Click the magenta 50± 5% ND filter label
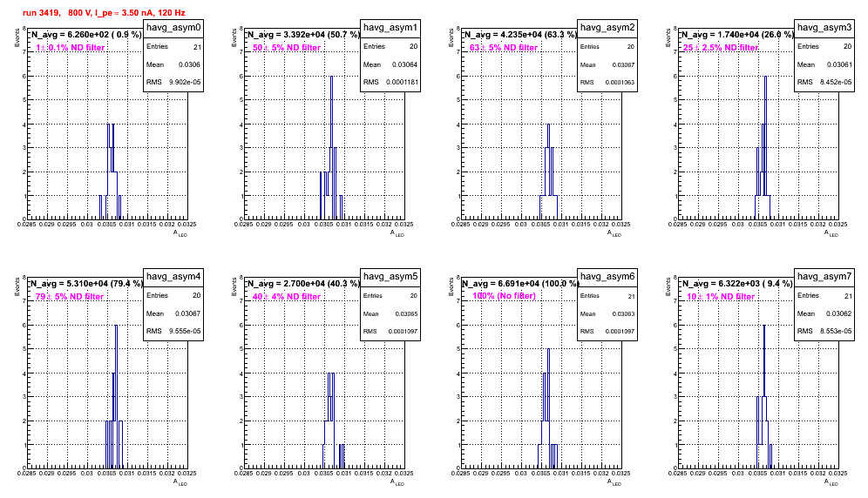This screenshot has height=498, width=868. [x=287, y=48]
